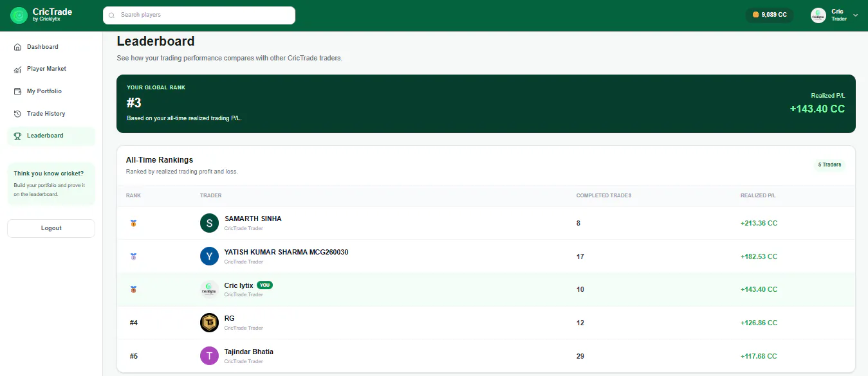Click the gold medal icon for Samarth Sinha
This screenshot has height=376, width=868.
[x=133, y=223]
